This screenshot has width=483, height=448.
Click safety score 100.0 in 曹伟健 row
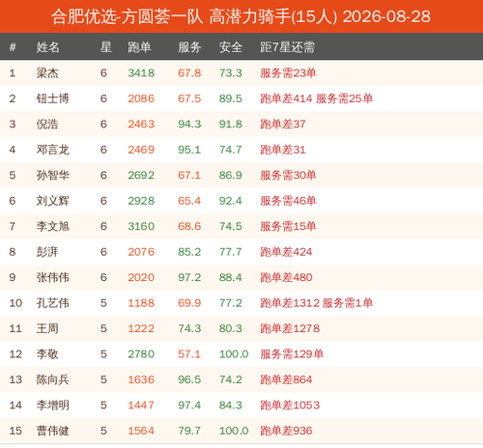click(x=234, y=431)
